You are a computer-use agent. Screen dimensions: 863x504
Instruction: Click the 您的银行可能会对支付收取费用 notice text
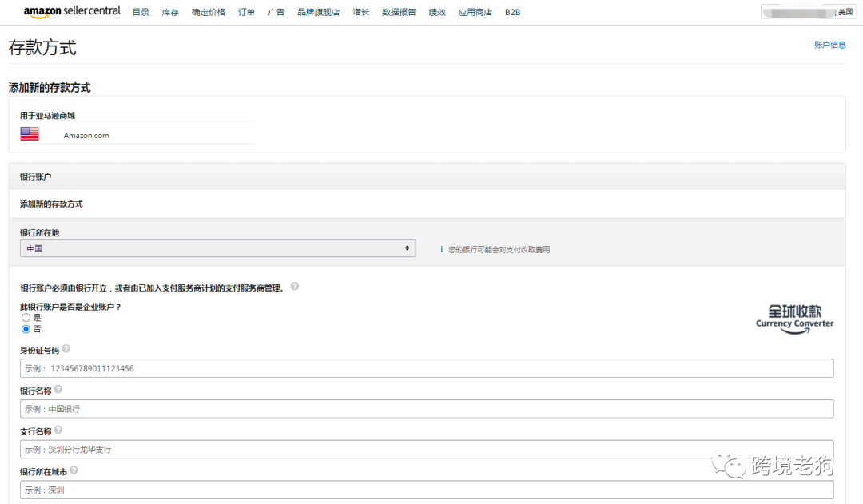[x=499, y=250]
